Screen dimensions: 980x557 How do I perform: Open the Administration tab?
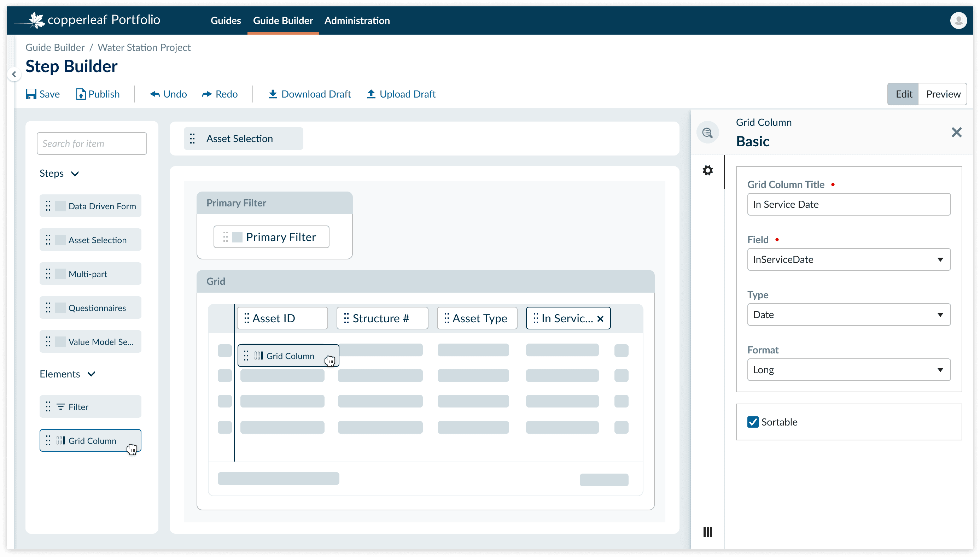357,20
